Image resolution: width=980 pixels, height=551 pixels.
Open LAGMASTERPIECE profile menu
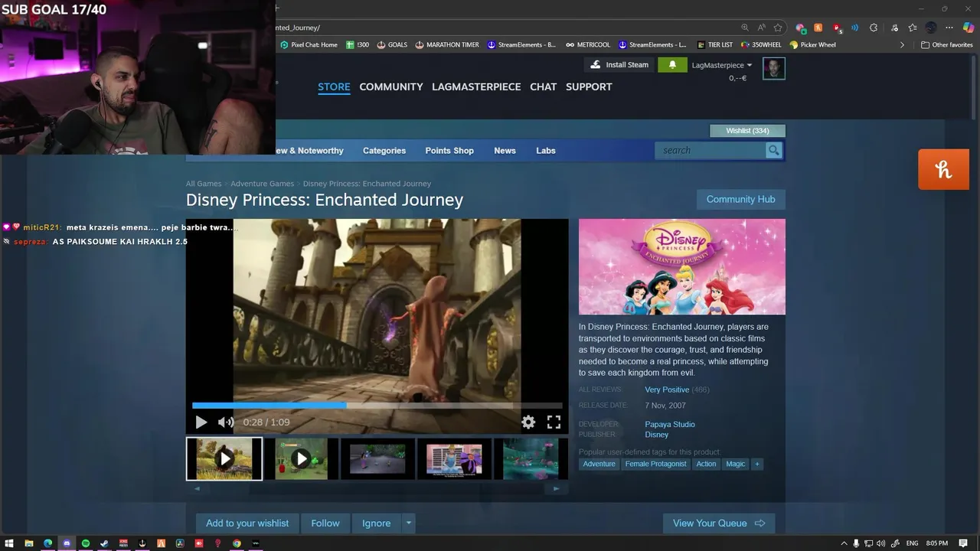pyautogui.click(x=476, y=86)
